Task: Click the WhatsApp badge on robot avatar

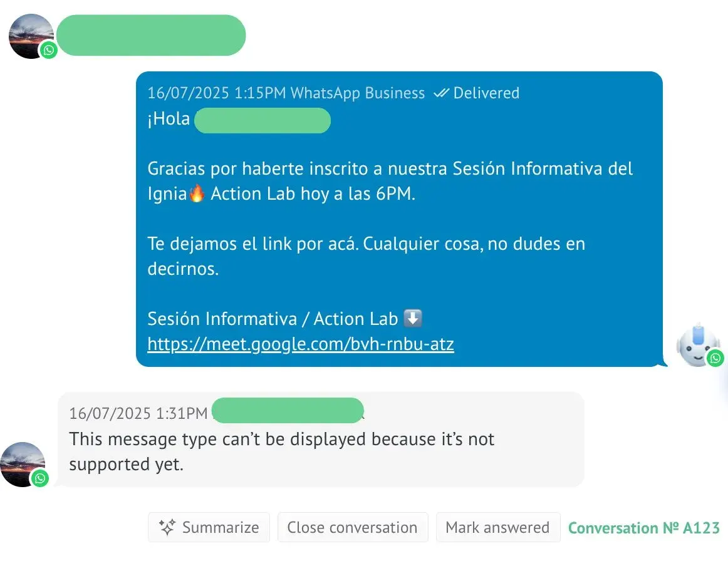Action: coord(715,358)
